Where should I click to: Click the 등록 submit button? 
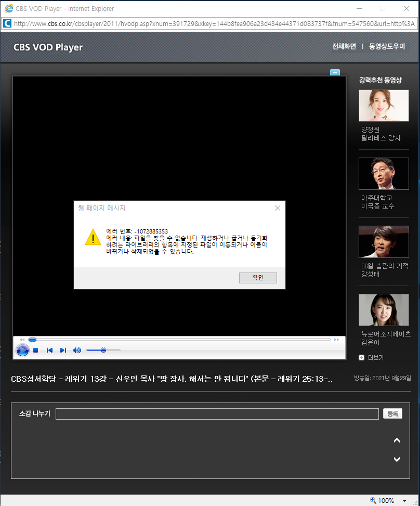pos(392,413)
